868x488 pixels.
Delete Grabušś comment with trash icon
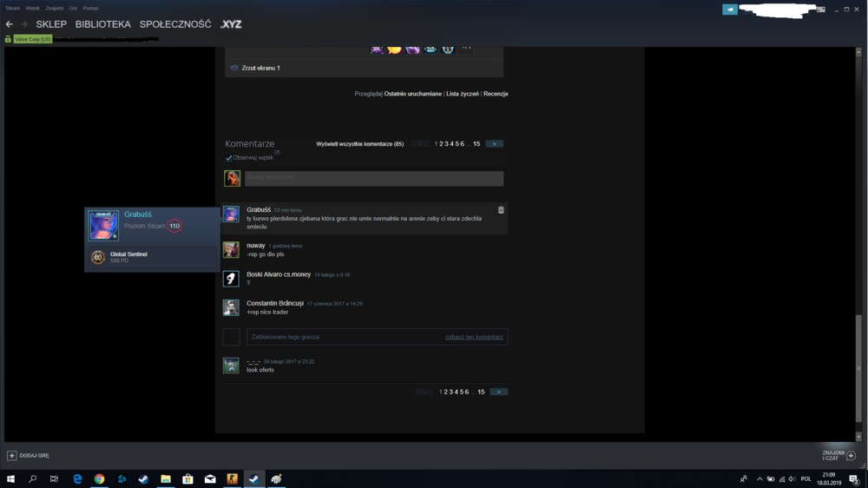(x=501, y=210)
